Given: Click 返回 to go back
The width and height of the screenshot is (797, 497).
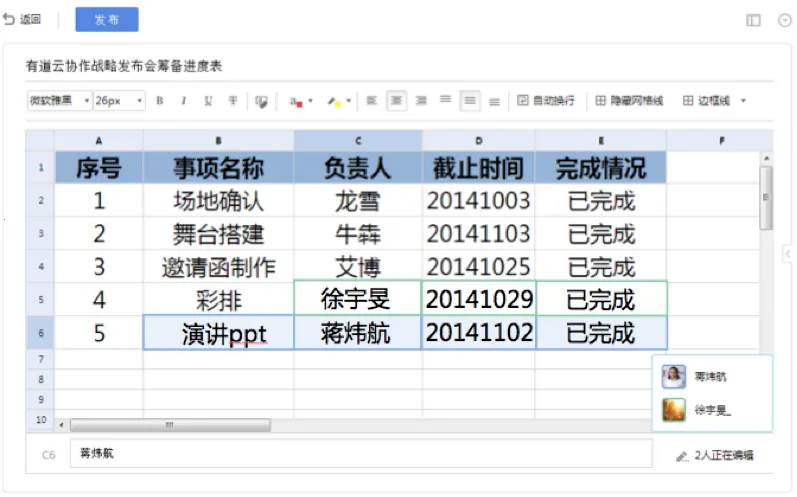Looking at the screenshot, I should 22,20.
